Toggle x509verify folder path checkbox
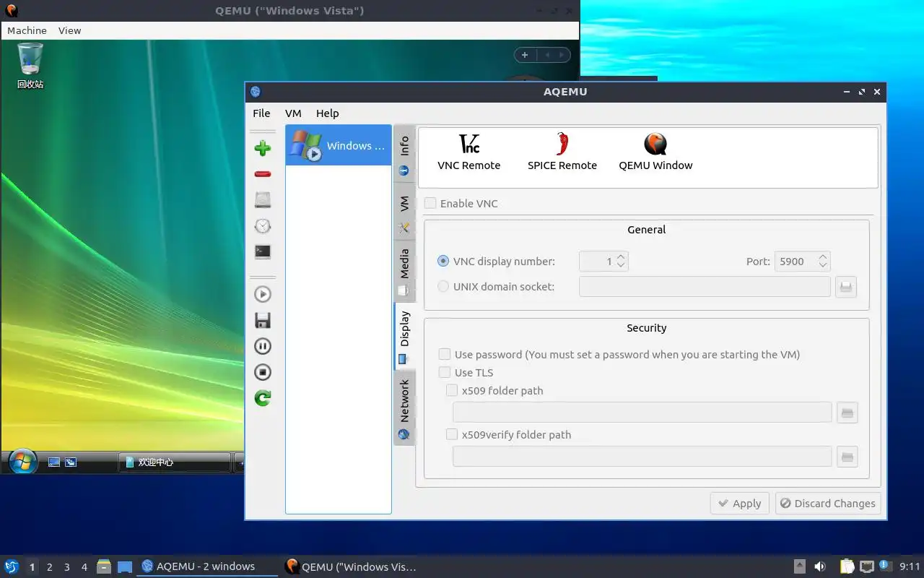Image resolution: width=924 pixels, height=578 pixels. tap(452, 434)
